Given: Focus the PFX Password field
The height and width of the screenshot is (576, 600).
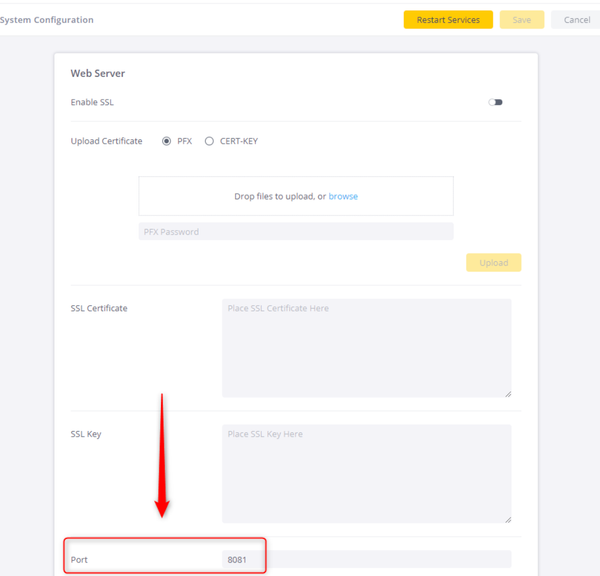Looking at the screenshot, I should click(x=296, y=232).
